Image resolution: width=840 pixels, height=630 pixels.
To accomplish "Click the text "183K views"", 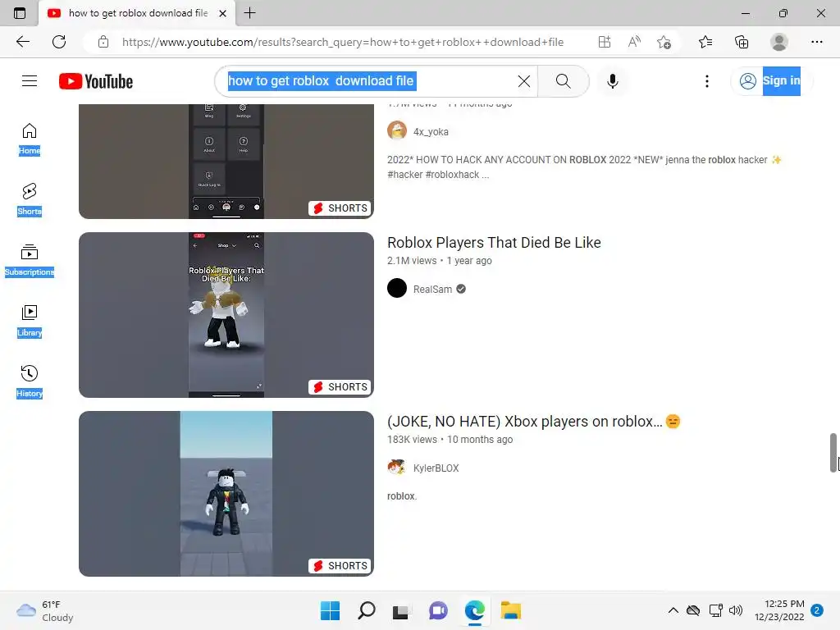I will click(x=412, y=440).
